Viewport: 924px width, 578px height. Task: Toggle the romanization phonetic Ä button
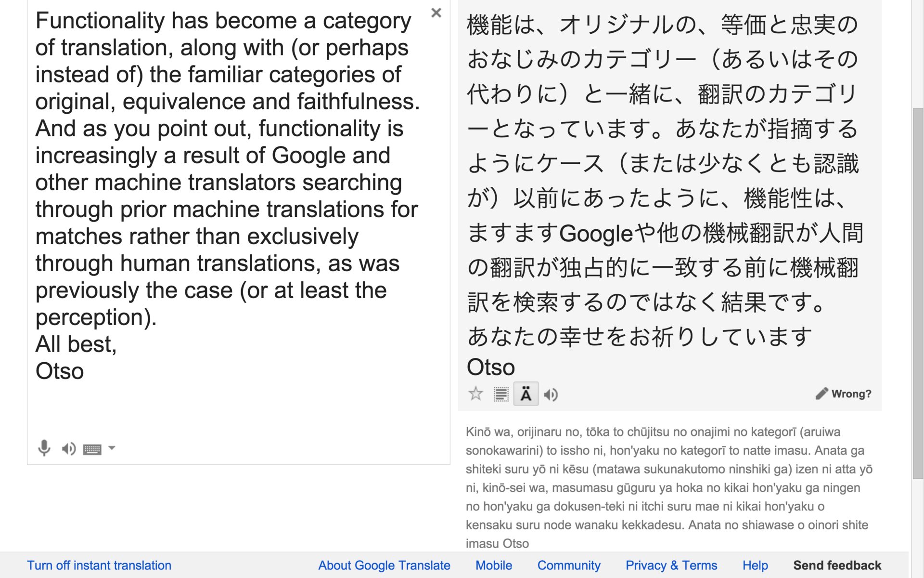pos(526,394)
